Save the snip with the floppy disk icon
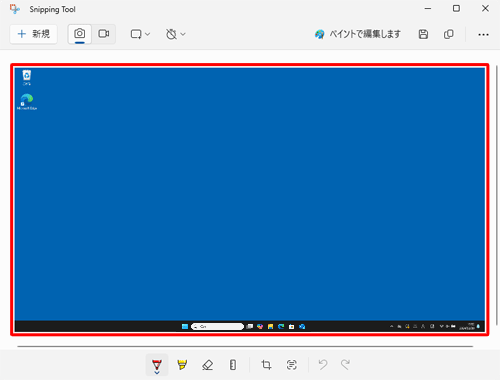500x380 pixels. [x=423, y=34]
